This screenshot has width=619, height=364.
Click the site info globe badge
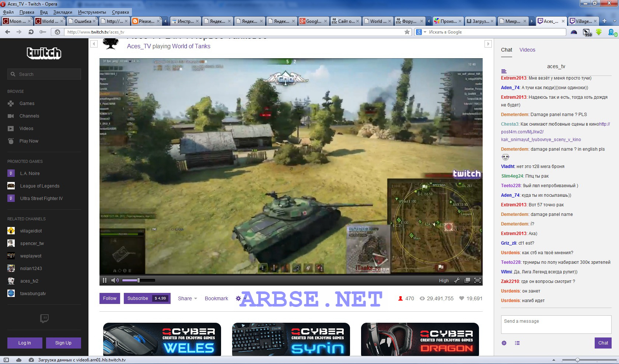click(57, 32)
